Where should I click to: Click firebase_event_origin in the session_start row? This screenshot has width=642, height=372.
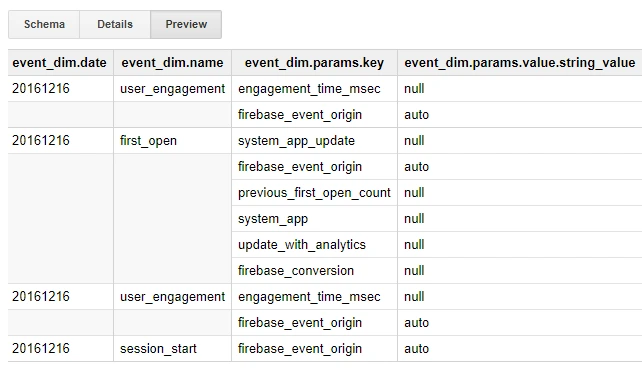coord(300,349)
